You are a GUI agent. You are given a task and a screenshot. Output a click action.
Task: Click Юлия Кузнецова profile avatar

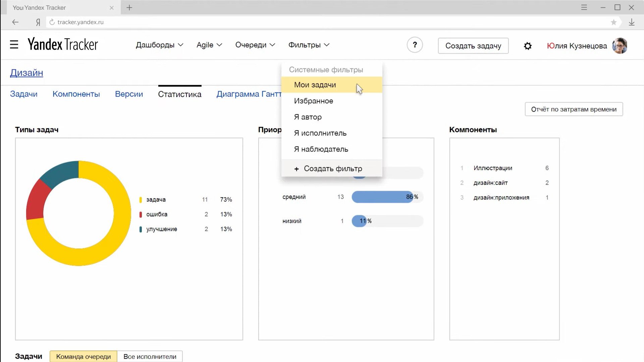(619, 46)
